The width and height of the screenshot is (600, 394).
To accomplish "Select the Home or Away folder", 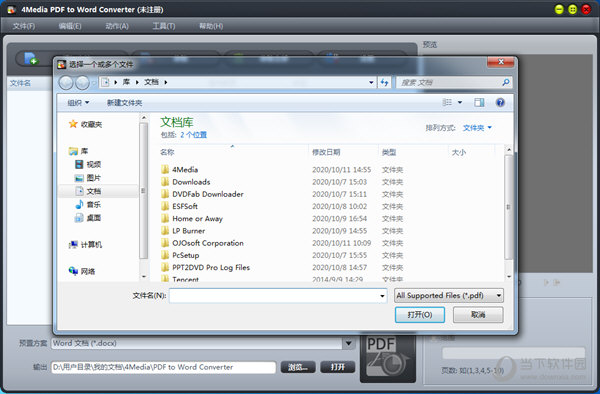I will pos(197,218).
